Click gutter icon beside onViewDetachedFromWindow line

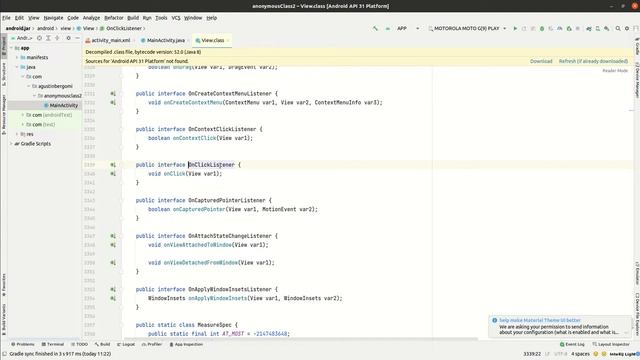tap(113, 263)
